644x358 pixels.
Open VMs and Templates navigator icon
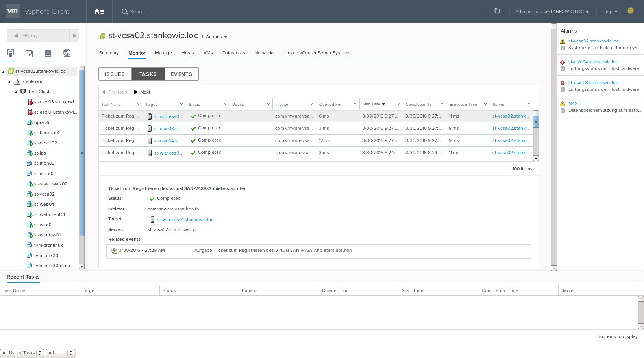click(x=29, y=53)
